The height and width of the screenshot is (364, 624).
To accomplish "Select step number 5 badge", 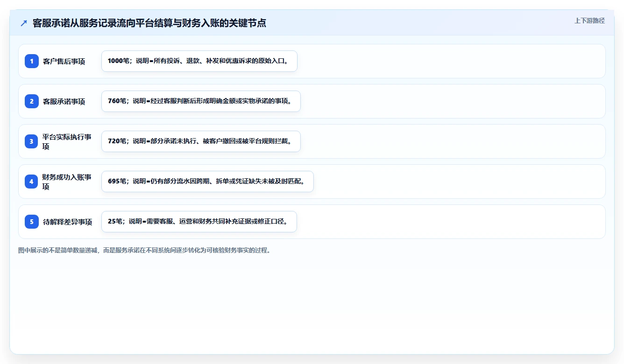I will (x=32, y=222).
